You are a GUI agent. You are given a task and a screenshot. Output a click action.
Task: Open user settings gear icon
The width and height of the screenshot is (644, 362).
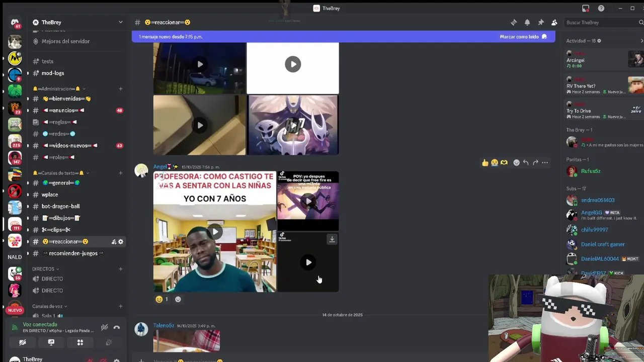point(117,360)
